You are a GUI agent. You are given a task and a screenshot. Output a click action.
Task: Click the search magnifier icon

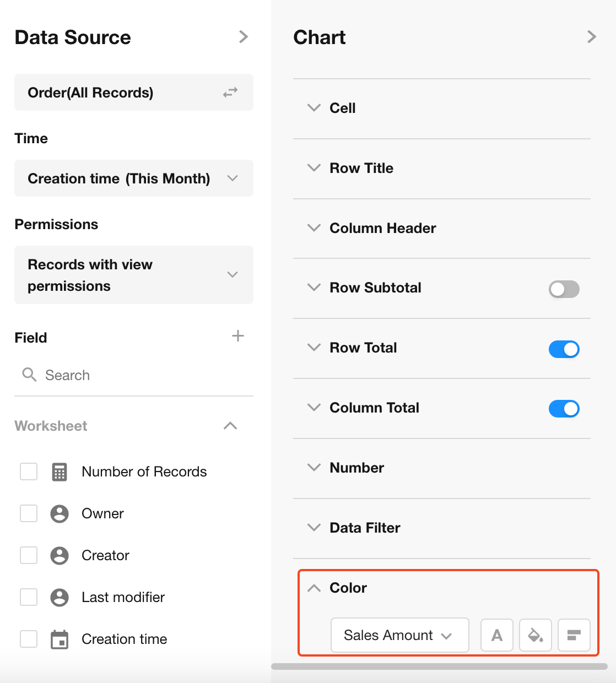point(29,375)
